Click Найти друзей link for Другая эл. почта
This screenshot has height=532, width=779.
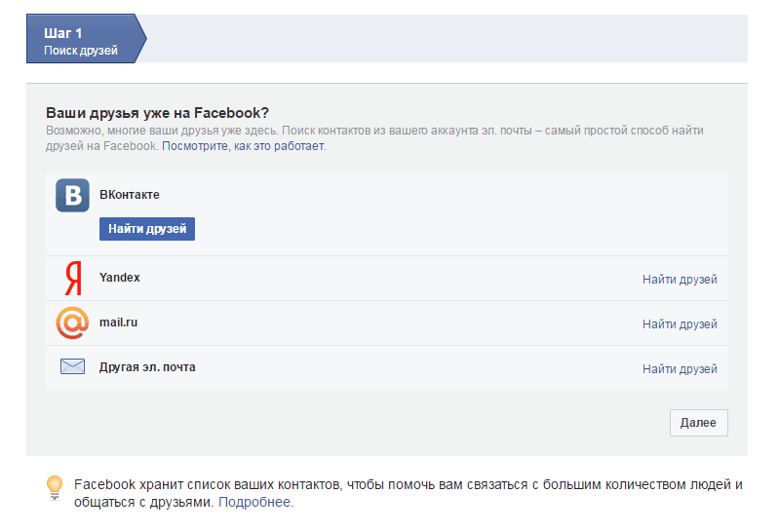[x=680, y=369]
